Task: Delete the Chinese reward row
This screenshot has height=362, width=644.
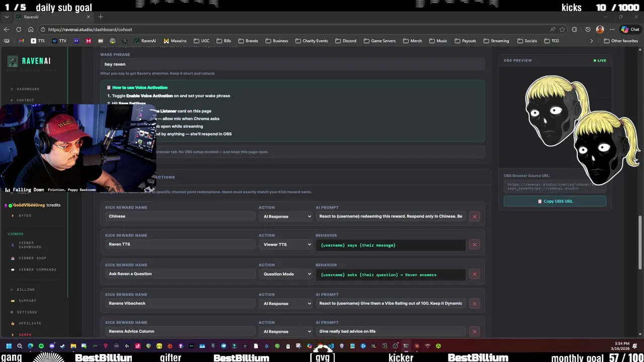Action: tap(474, 217)
